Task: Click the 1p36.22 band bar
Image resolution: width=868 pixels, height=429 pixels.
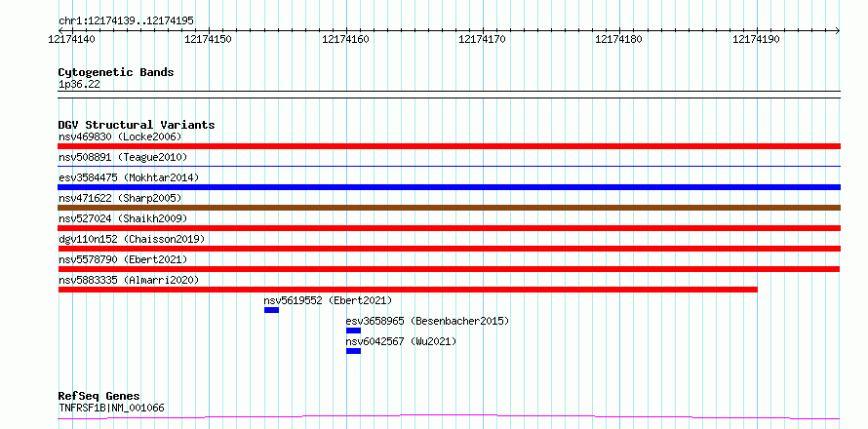Action: (449, 95)
